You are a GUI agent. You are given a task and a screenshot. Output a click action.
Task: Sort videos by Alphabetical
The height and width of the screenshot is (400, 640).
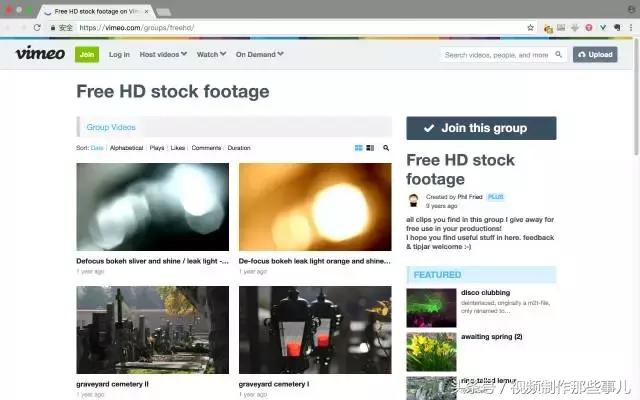tap(126, 148)
